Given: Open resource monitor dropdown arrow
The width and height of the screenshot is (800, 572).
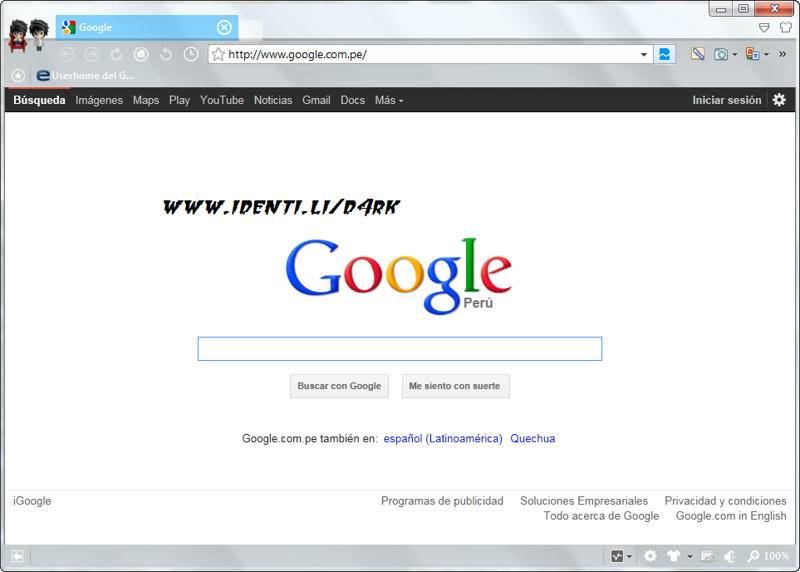Looking at the screenshot, I should pos(629,556).
